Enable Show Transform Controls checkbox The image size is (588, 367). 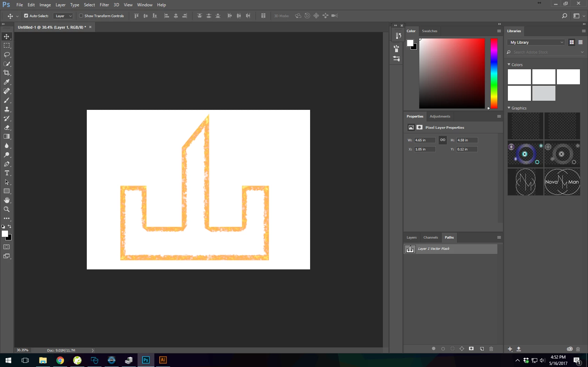pyautogui.click(x=81, y=16)
